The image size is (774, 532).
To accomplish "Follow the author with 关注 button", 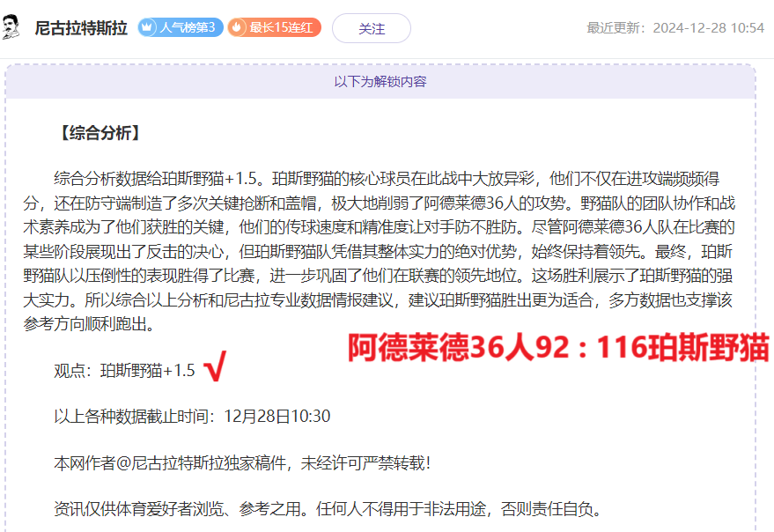I will point(372,28).
